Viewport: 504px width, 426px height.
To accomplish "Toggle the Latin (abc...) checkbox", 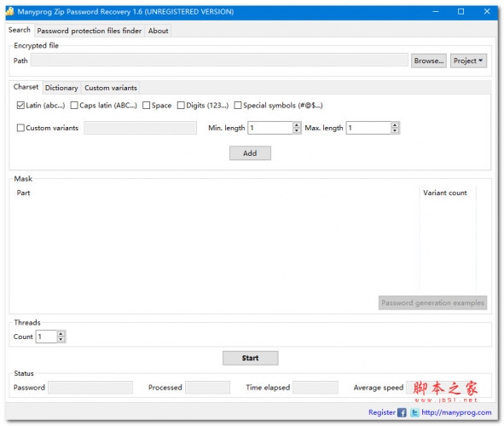I will coord(20,106).
